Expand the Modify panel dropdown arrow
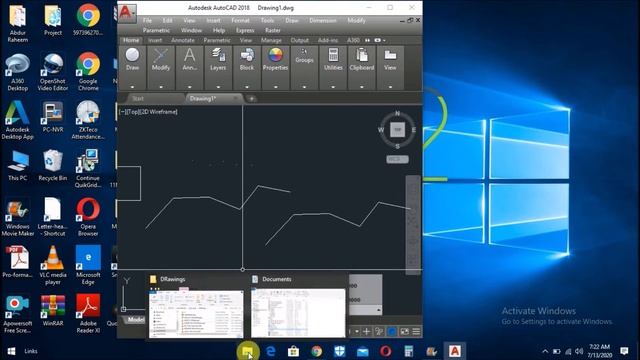The image size is (640, 360). [161, 87]
